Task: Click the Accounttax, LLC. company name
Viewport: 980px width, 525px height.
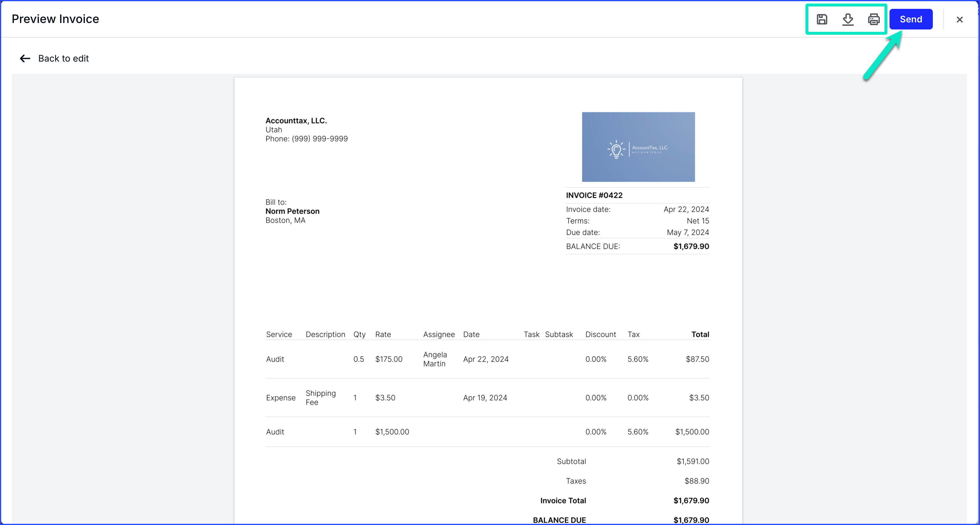Action: 296,121
